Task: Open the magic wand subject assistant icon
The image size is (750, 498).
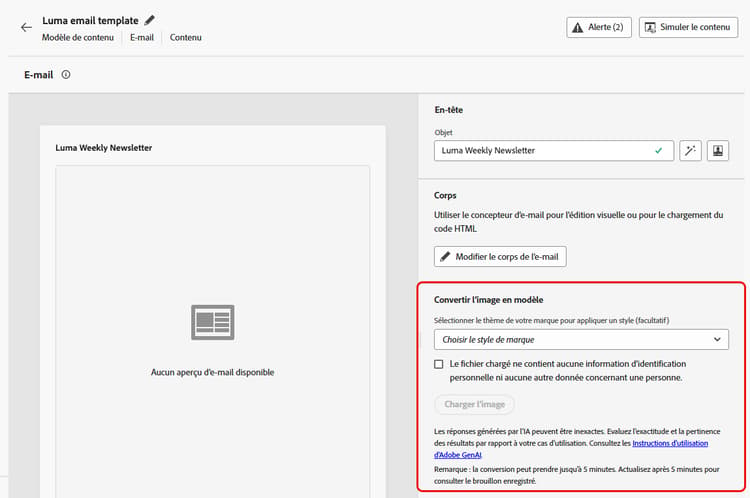Action: tap(690, 151)
